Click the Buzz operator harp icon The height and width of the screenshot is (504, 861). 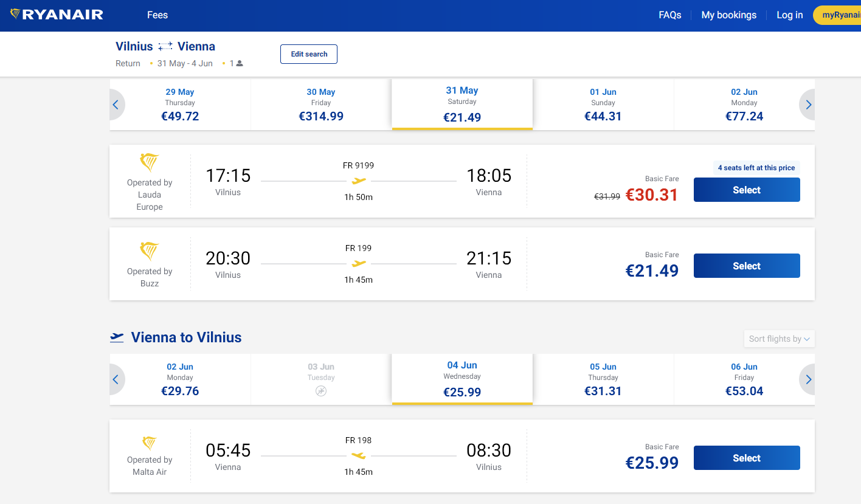tap(150, 251)
